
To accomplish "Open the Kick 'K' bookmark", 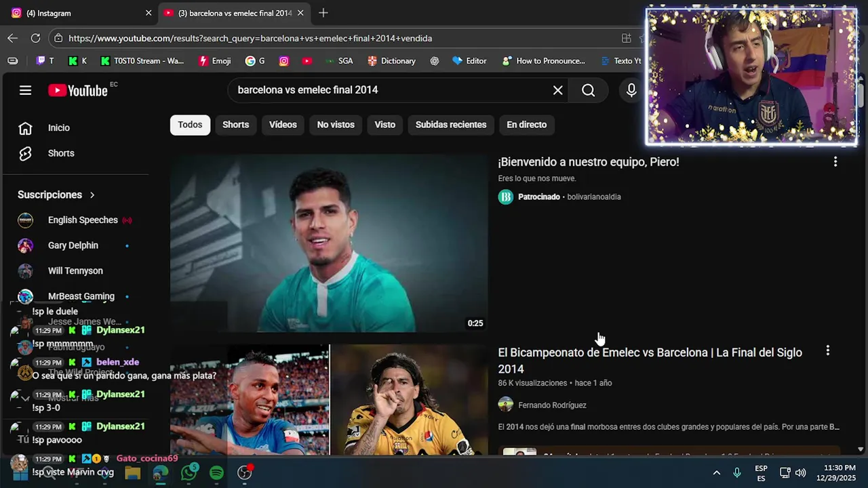I will click(x=78, y=61).
